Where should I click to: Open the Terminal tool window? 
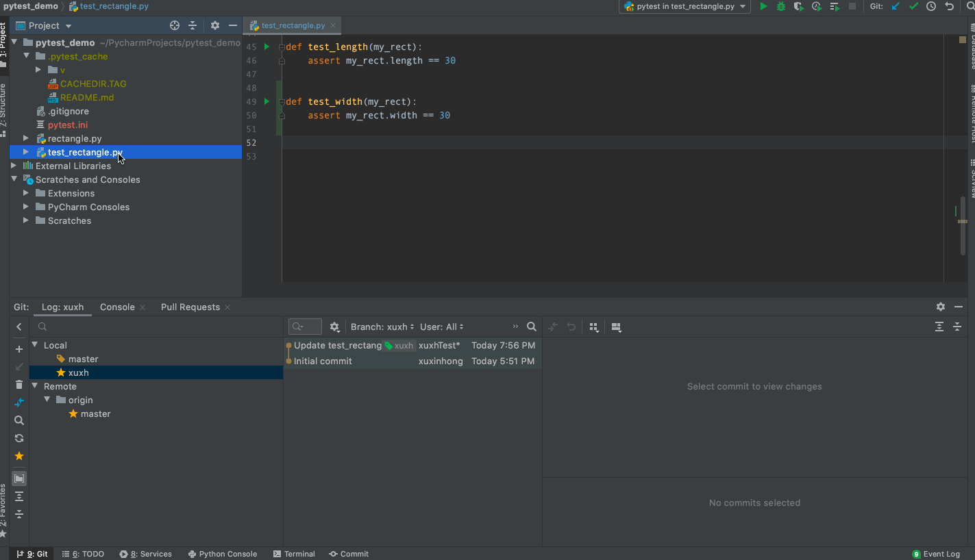click(x=294, y=554)
